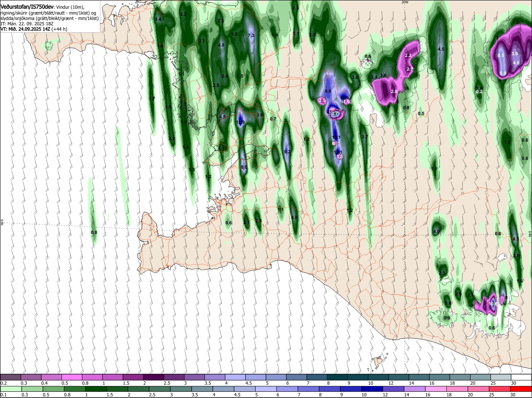
Task: Click the '25' label in the lower legend row
Action: coord(492,395)
